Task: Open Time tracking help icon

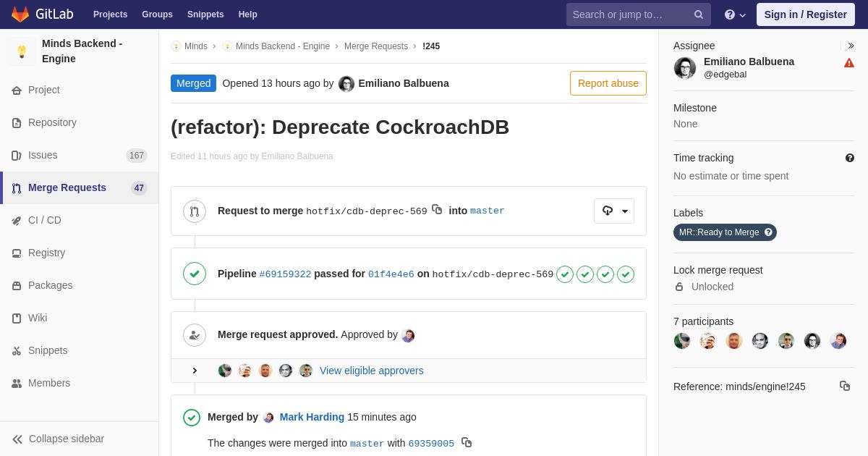Action: [850, 158]
